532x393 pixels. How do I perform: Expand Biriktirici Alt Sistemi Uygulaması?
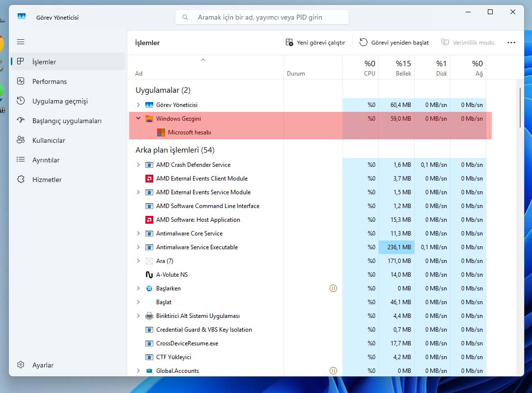pos(138,316)
